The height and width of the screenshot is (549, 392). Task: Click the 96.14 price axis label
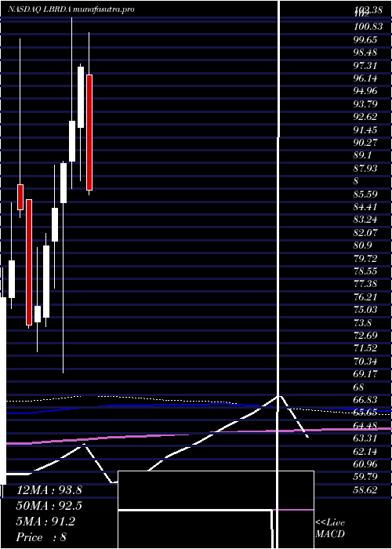coord(365,78)
